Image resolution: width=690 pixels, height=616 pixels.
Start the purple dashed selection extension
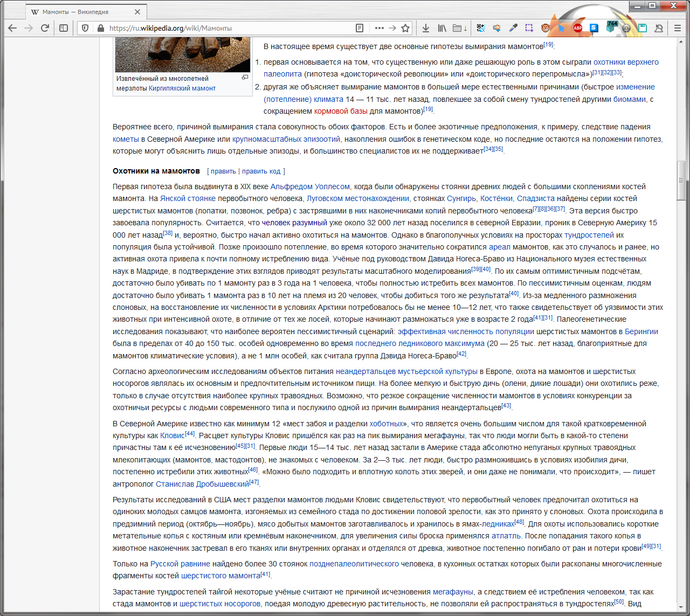point(529,28)
